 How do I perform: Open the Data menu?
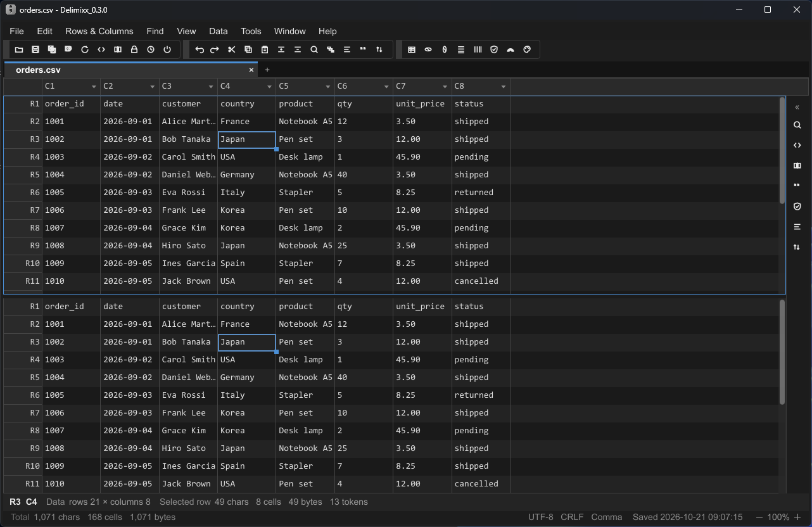[x=219, y=31]
